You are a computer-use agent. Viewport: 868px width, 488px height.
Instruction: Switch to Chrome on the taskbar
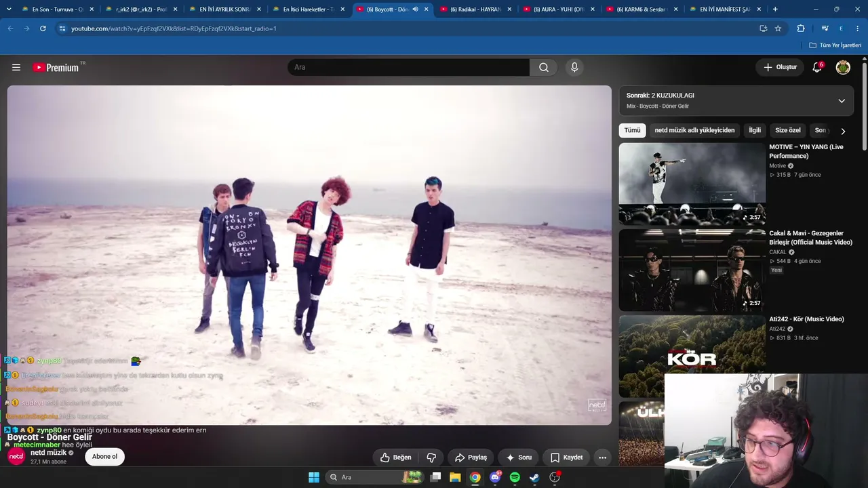tap(475, 477)
